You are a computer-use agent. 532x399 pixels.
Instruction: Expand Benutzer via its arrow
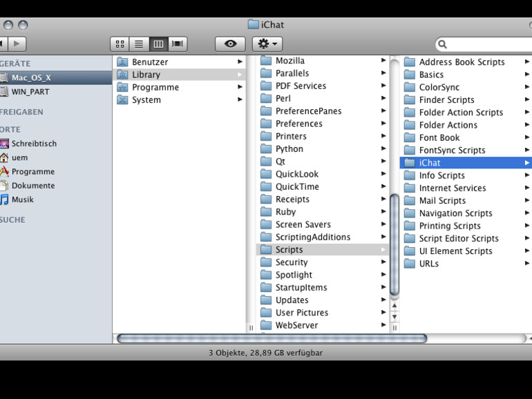(240, 61)
